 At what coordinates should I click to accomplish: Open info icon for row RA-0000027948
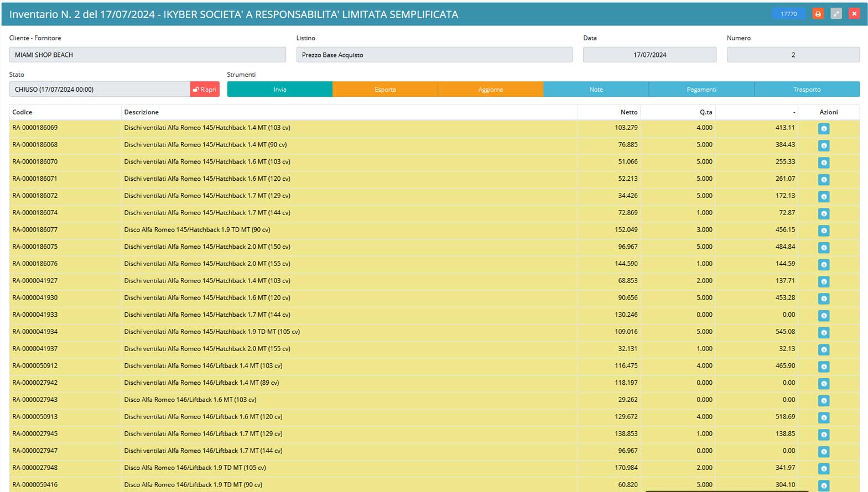point(824,468)
